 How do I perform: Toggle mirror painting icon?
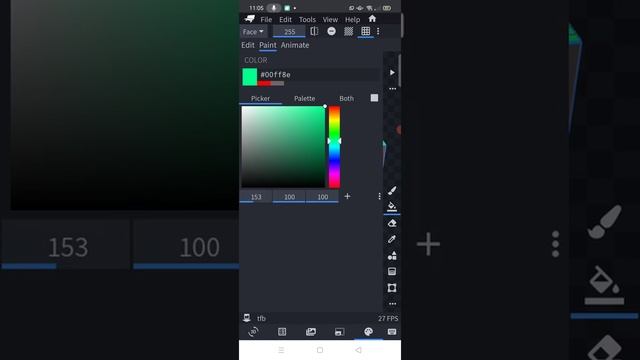(x=314, y=31)
